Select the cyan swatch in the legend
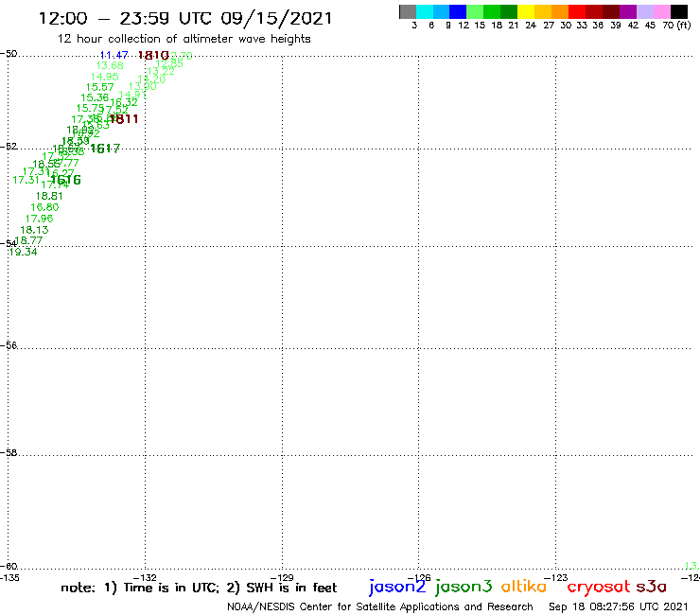This screenshot has height=615, width=700. (424, 11)
